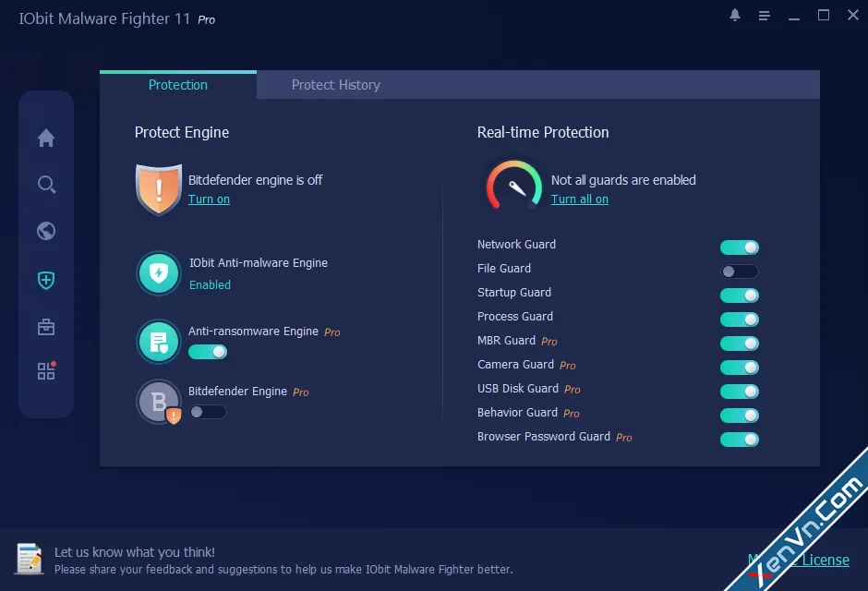Click the Behavior Guard label
Image resolution: width=868 pixels, height=591 pixels.
pos(517,412)
